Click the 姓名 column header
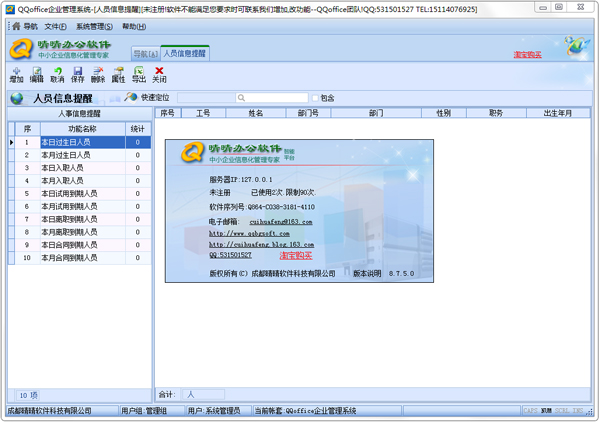 click(256, 113)
